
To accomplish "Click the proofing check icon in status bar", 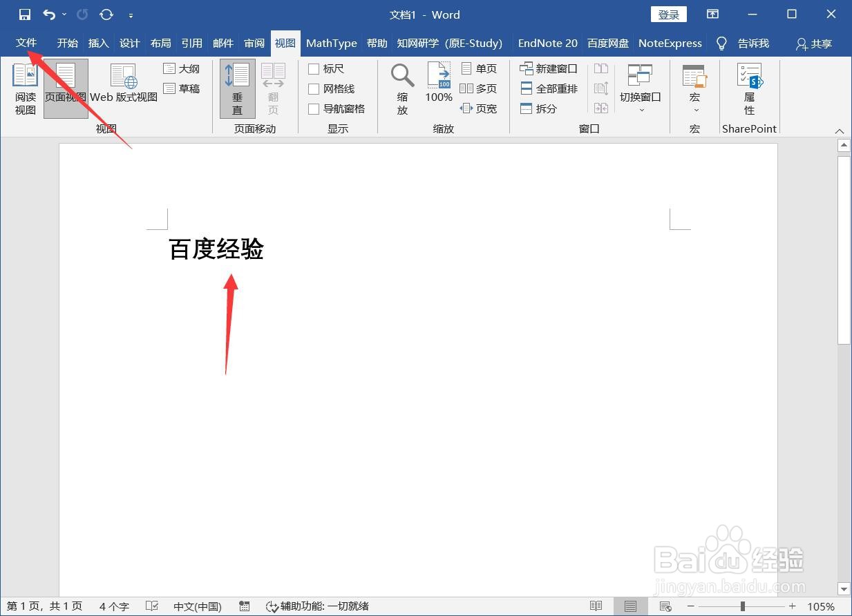I will click(x=152, y=606).
